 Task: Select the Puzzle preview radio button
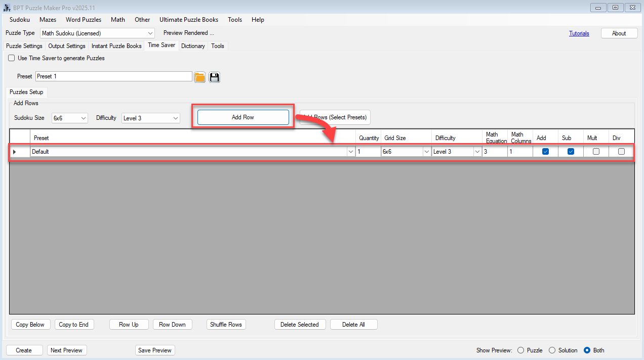click(520, 350)
